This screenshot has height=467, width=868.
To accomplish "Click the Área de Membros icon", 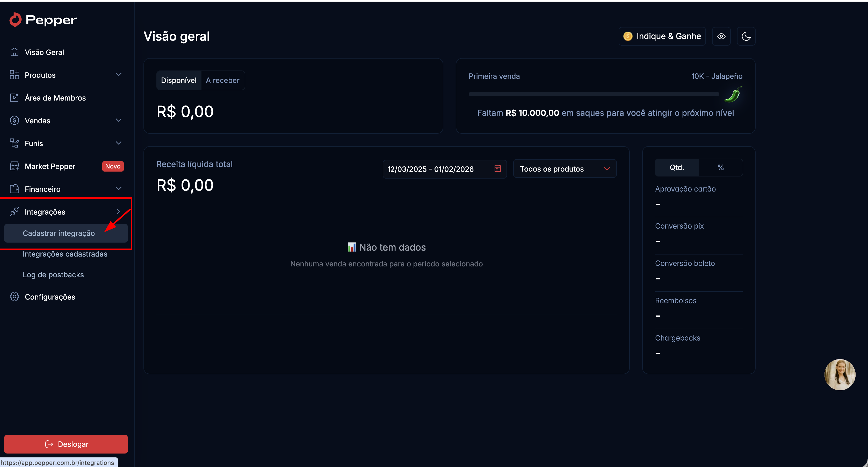I will [x=14, y=98].
